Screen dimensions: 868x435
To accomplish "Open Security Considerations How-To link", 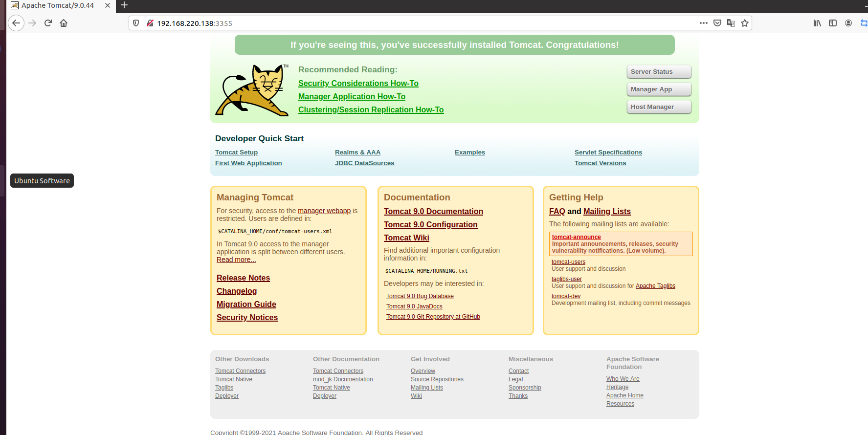I will (x=358, y=84).
